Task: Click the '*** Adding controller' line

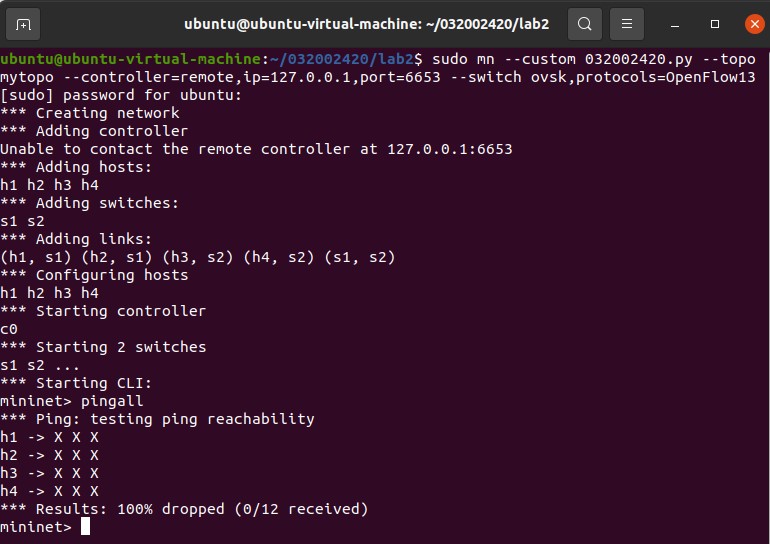Action: 94,131
